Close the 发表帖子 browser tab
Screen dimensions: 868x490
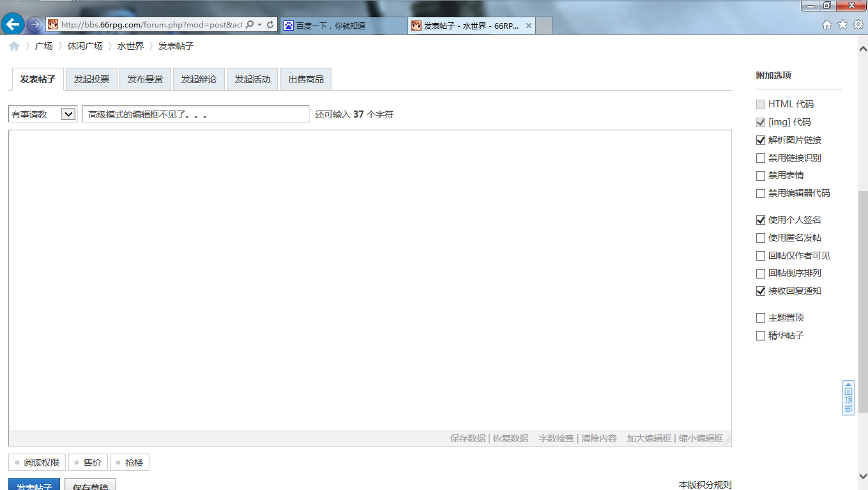click(528, 26)
